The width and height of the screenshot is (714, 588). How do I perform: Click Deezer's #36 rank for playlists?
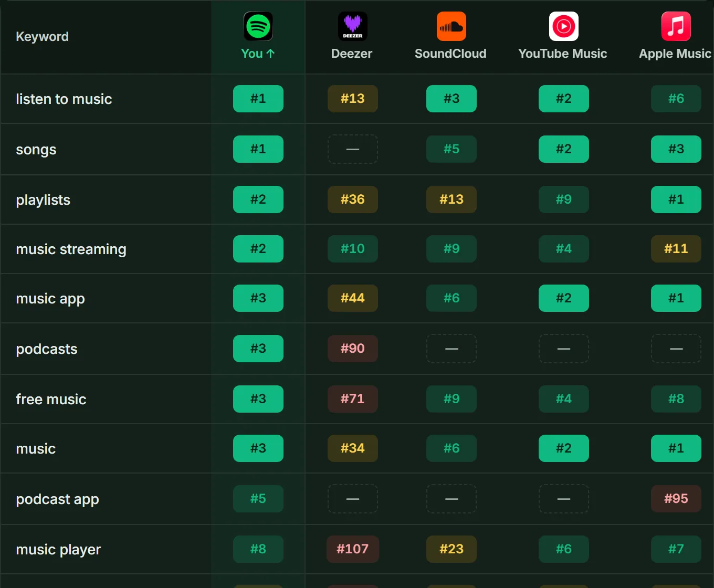353,199
